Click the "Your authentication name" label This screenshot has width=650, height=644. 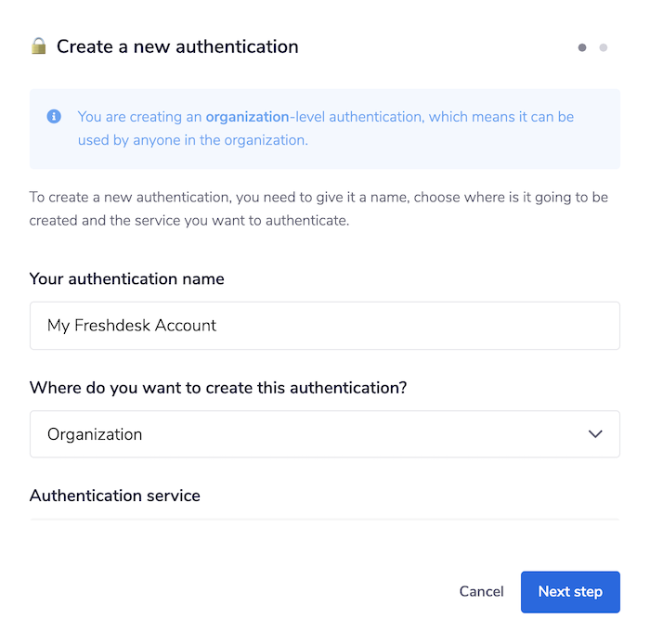(127, 279)
